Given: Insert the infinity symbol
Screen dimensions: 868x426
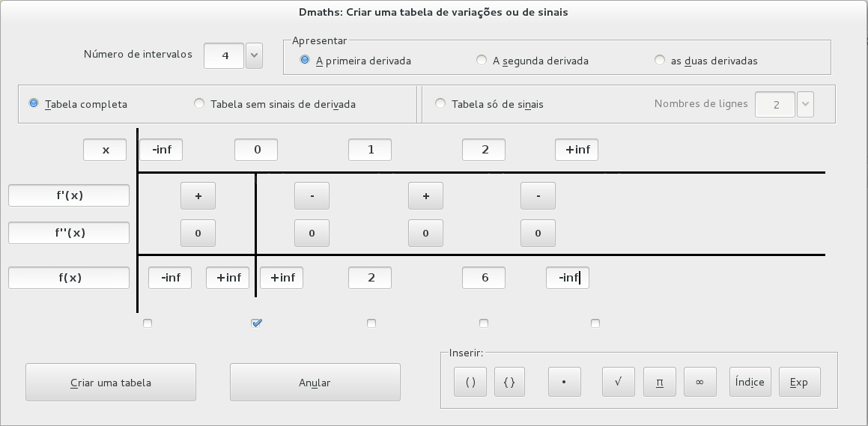Looking at the screenshot, I should tap(699, 382).
